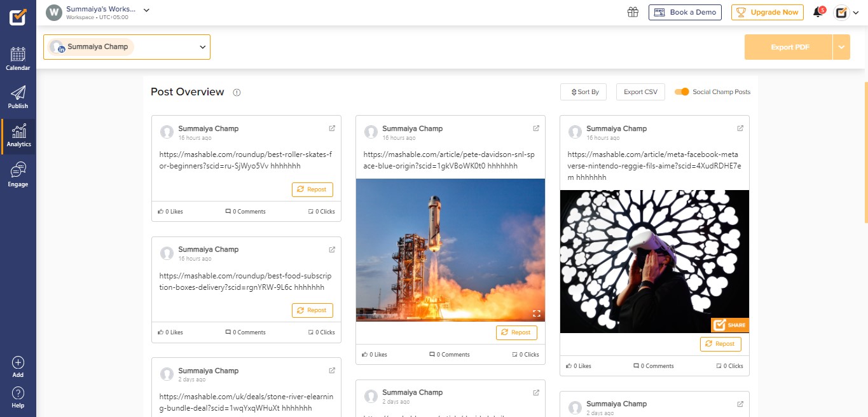Go to the Calendar section
The image size is (868, 417).
click(x=18, y=58)
